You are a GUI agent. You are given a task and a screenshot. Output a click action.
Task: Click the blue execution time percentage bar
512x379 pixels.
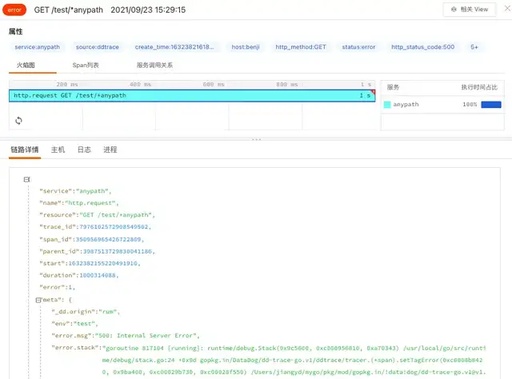coord(491,105)
